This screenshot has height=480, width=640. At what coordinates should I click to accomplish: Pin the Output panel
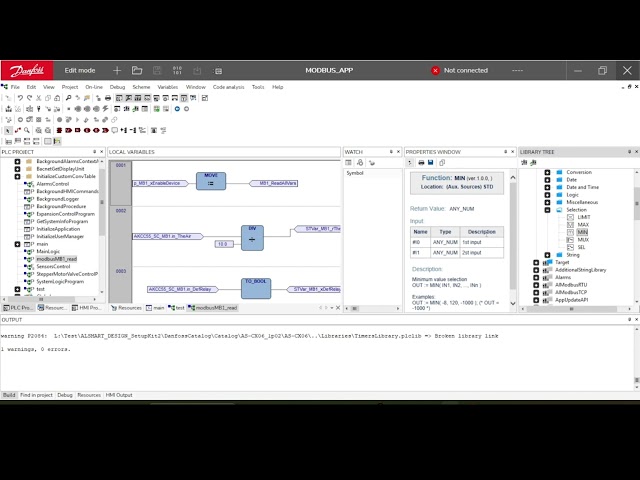pyautogui.click(x=629, y=320)
